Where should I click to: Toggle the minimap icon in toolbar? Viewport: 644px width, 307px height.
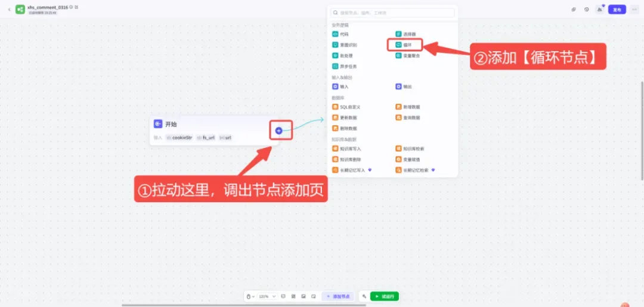pyautogui.click(x=304, y=296)
